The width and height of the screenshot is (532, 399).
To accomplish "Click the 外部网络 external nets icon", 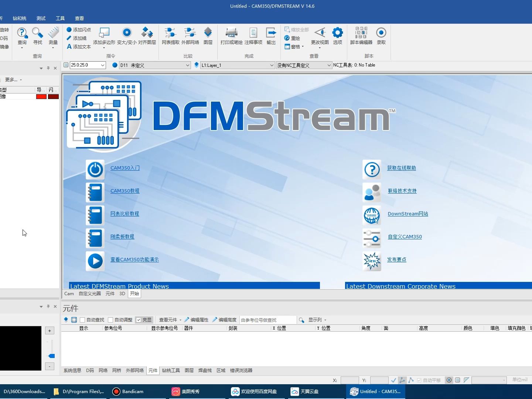I will tap(190, 33).
